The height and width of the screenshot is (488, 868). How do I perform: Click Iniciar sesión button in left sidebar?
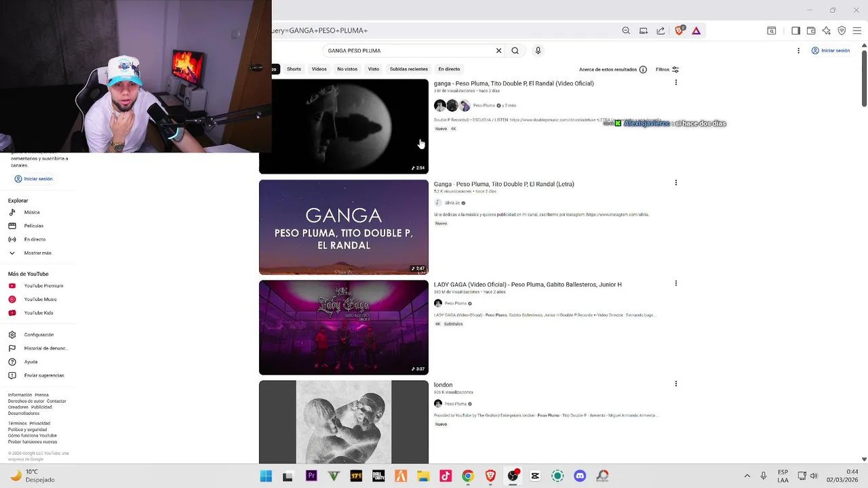click(33, 179)
